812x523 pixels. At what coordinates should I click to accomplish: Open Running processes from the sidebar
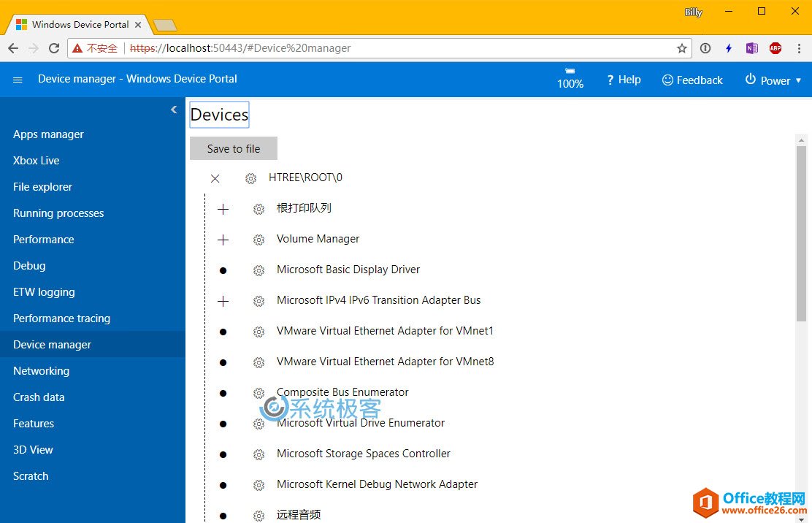coord(58,213)
